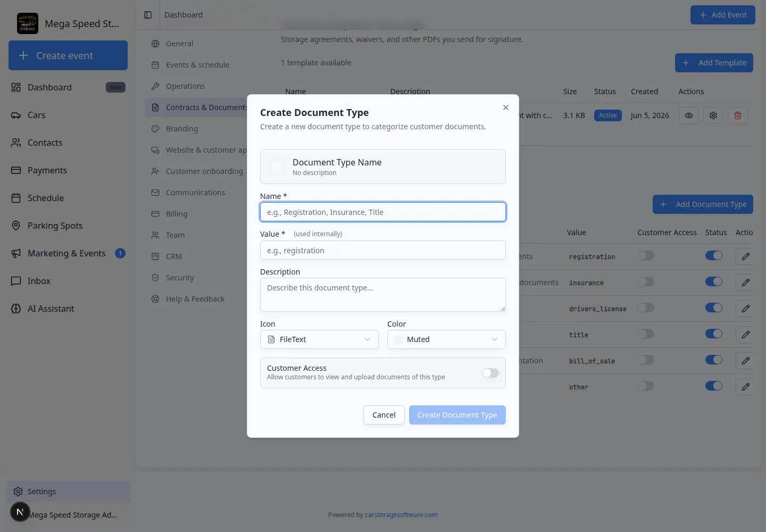766x532 pixels.
Task: Close the Create Document Type dialog
Action: [x=506, y=107]
